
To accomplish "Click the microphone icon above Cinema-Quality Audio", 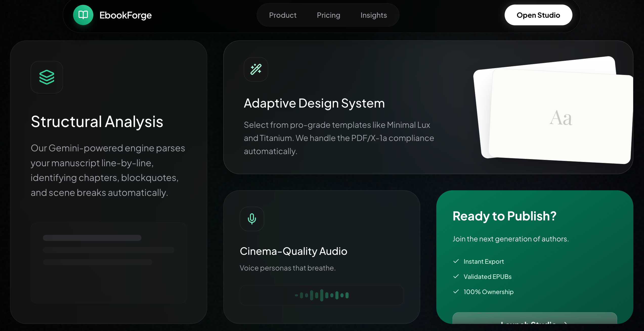I will (x=252, y=219).
